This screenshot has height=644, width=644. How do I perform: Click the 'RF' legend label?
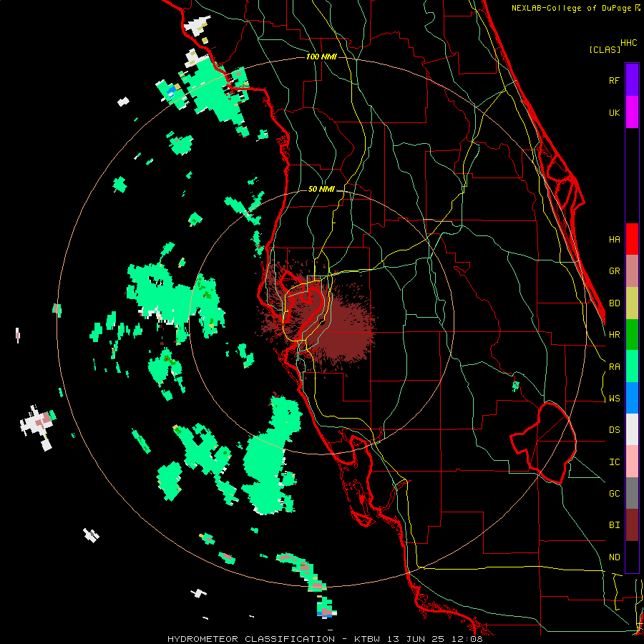click(614, 80)
